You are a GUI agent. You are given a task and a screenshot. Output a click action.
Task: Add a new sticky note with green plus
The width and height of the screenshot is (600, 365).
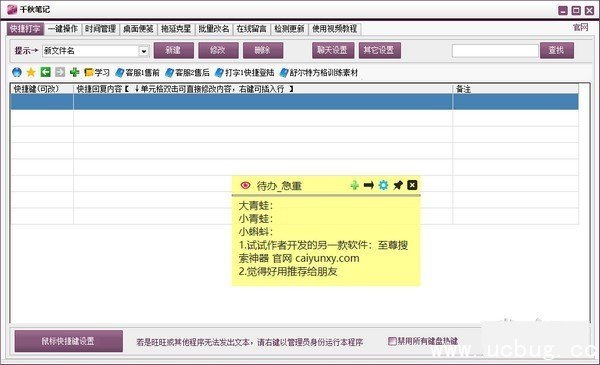coord(354,185)
